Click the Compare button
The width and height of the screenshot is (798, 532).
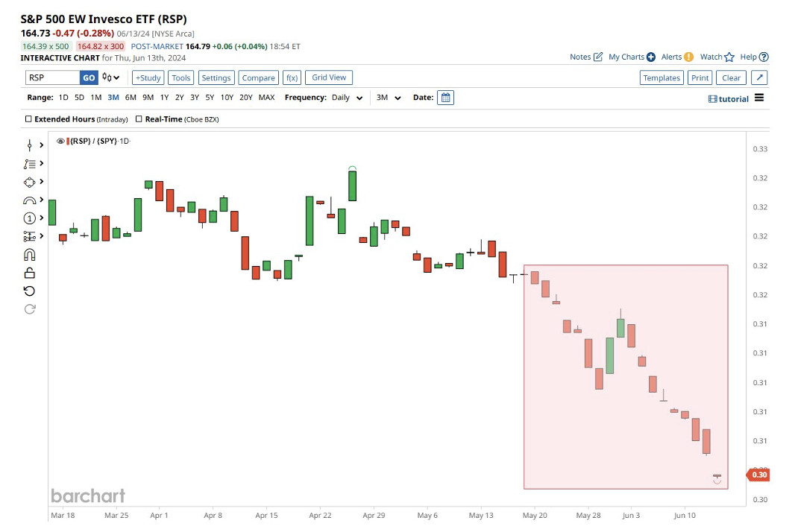(x=259, y=77)
